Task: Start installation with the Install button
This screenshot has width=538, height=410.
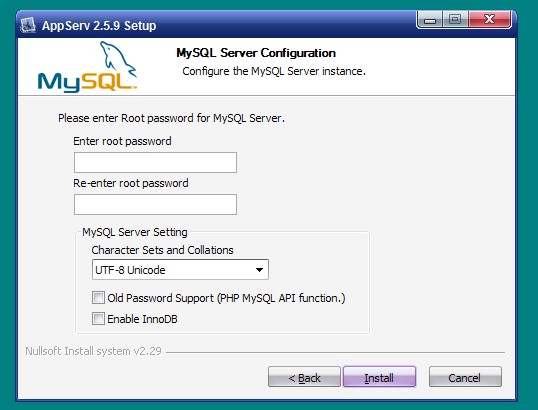Action: click(x=379, y=377)
